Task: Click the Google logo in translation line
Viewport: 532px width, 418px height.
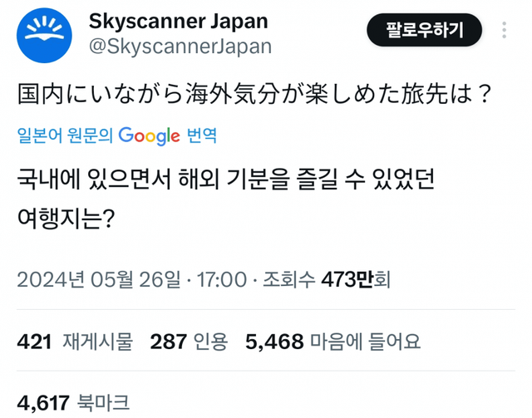Action: 150,135
